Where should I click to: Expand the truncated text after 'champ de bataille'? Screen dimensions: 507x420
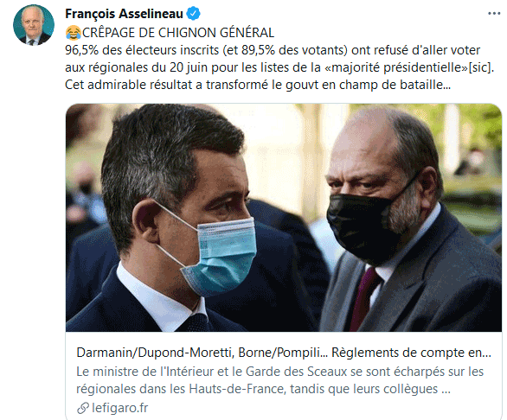[x=446, y=86]
